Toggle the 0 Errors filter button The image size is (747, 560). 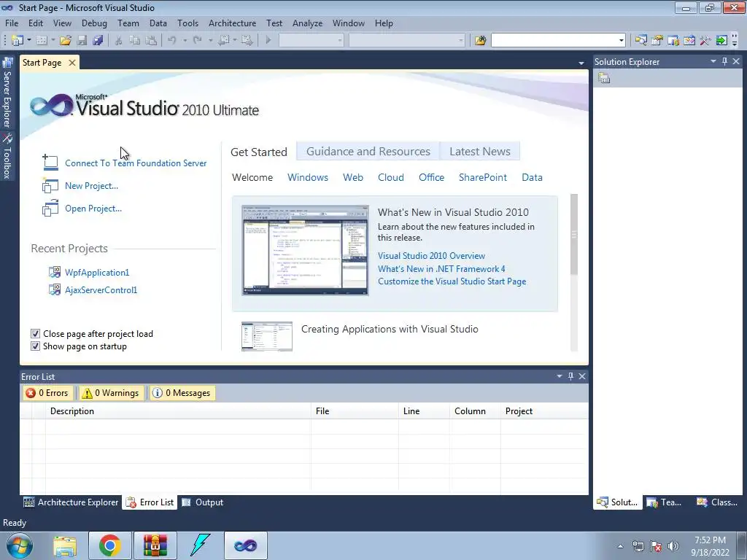point(47,393)
